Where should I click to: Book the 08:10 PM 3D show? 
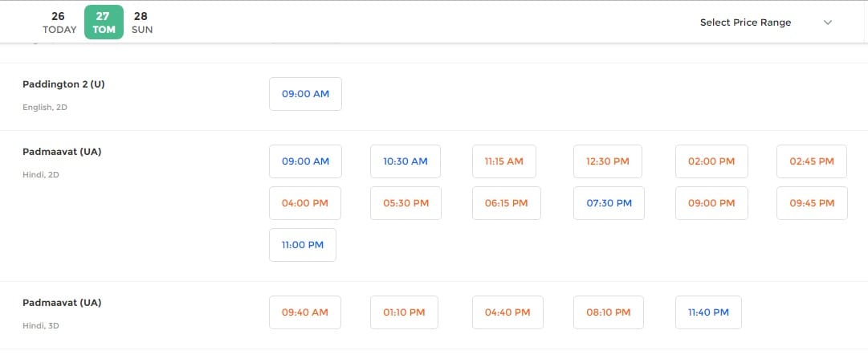click(x=609, y=312)
